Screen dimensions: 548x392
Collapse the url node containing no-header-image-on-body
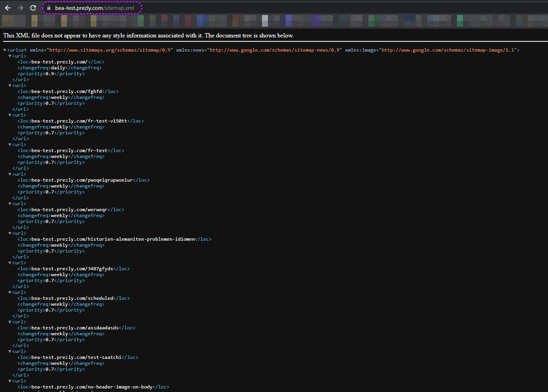click(10, 381)
